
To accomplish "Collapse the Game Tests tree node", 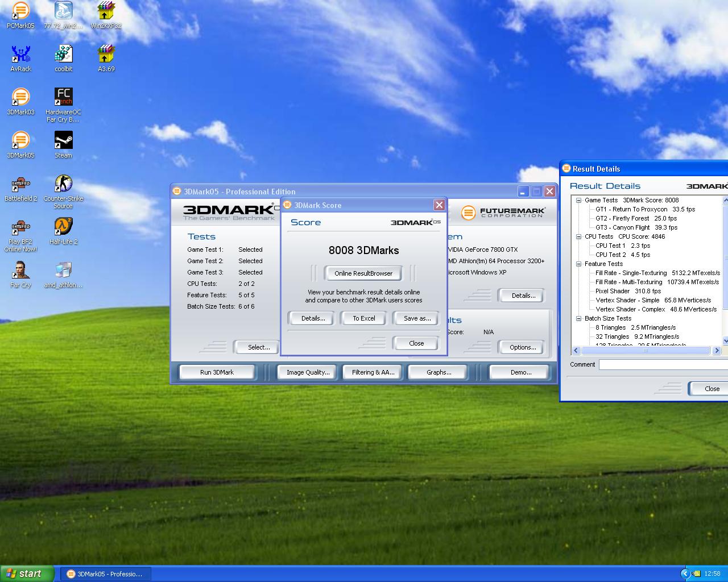I will (x=578, y=200).
